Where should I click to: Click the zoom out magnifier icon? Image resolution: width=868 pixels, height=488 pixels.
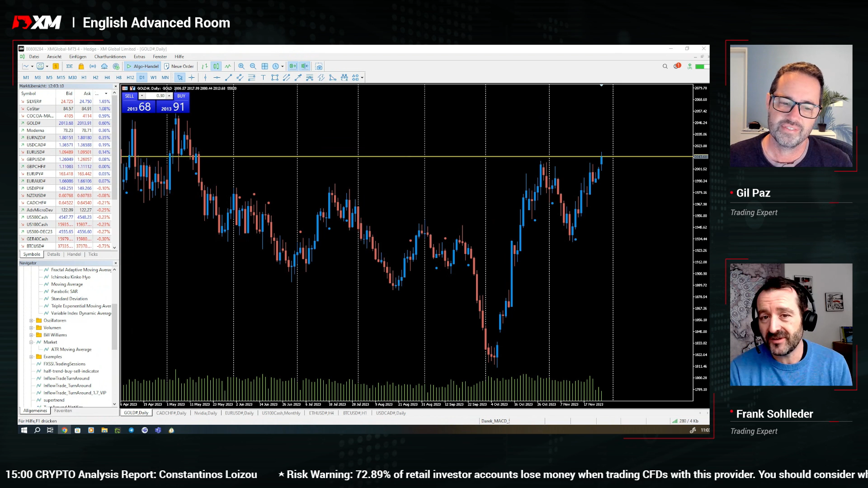(x=253, y=66)
